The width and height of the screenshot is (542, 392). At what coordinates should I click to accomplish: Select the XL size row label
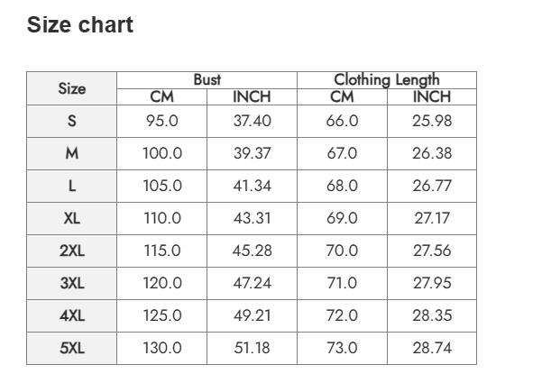coord(72,218)
